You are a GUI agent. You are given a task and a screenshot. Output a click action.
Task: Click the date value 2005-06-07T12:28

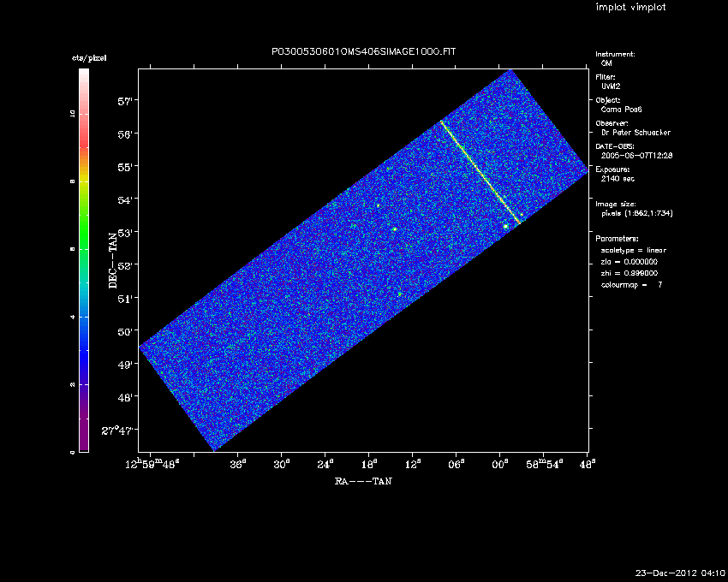tap(636, 156)
